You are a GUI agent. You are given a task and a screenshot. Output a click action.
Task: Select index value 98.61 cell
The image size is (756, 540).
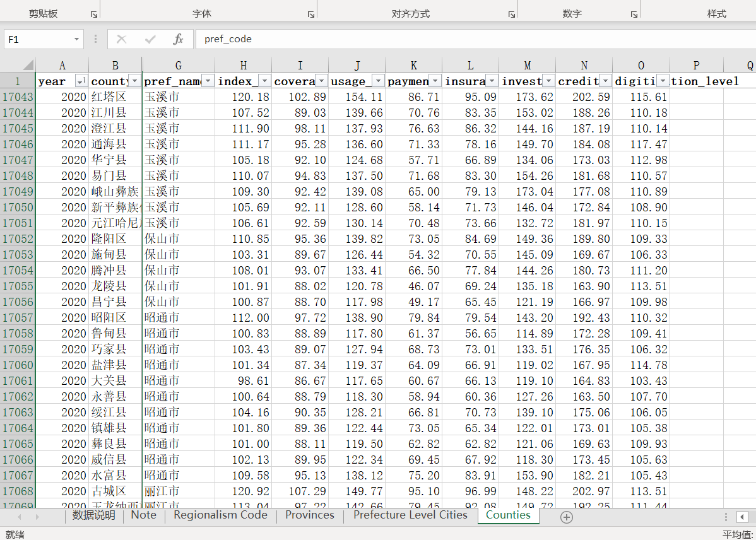click(x=244, y=381)
